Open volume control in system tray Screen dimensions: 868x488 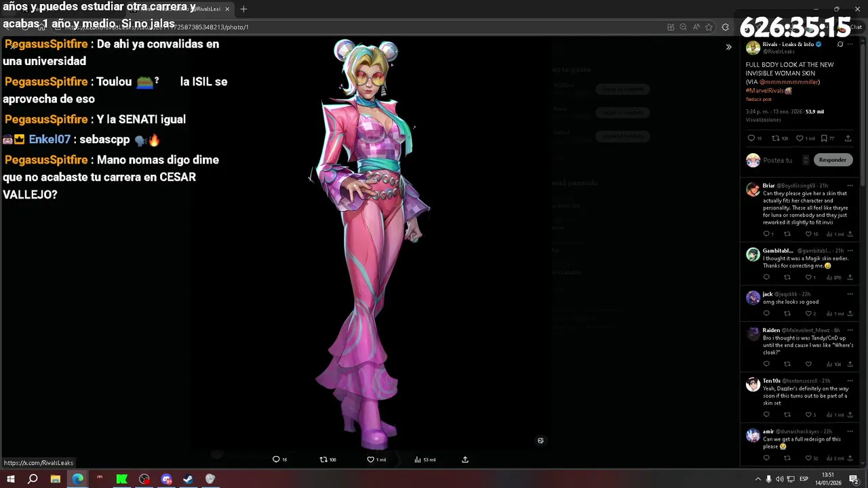point(779,479)
